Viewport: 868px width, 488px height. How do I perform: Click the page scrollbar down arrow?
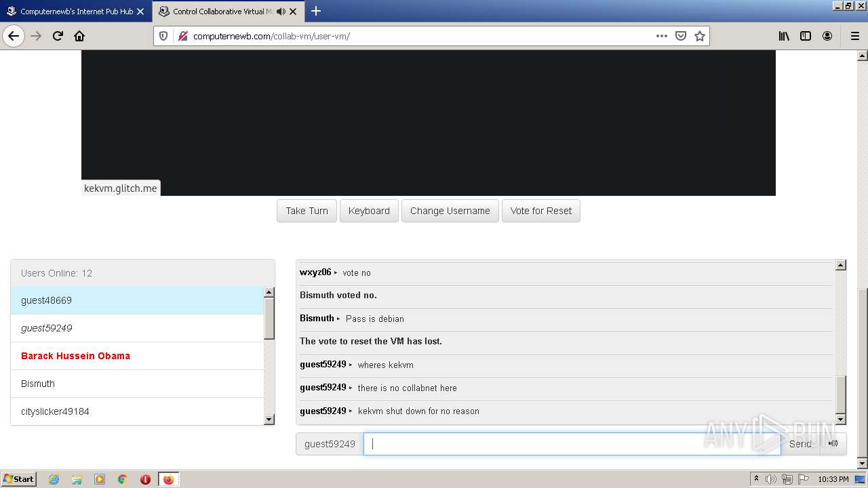(x=863, y=464)
